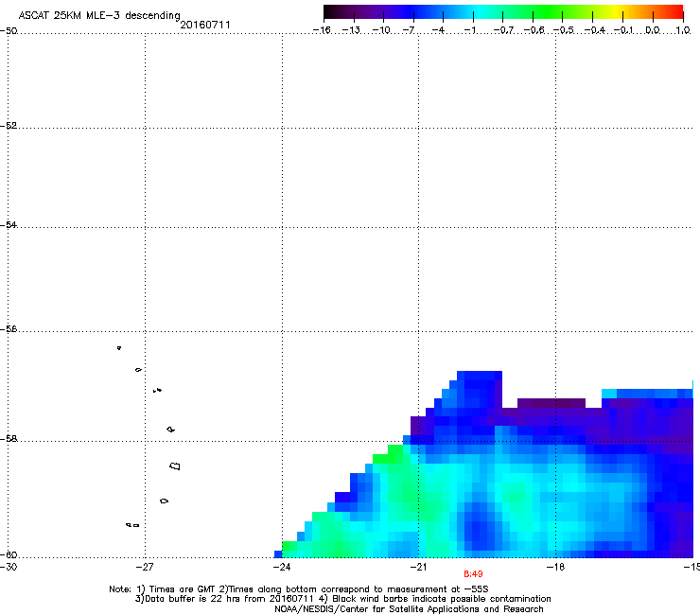Select the -7 color scale label

(x=409, y=30)
